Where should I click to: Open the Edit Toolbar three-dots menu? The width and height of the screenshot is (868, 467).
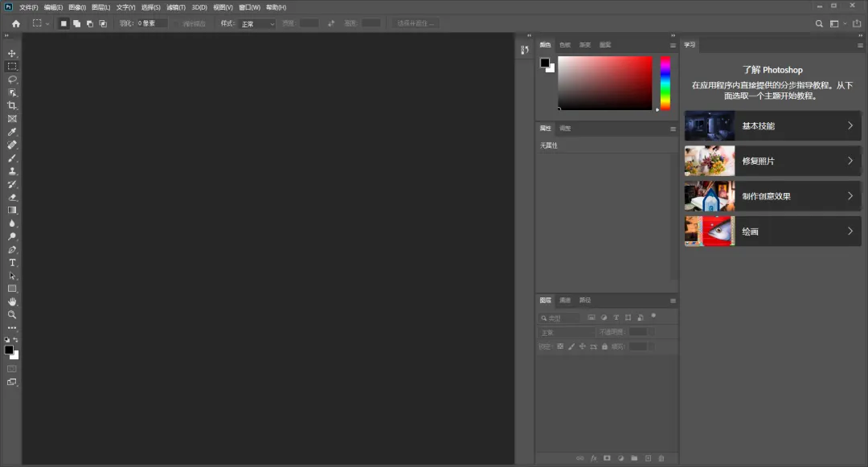pos(11,328)
